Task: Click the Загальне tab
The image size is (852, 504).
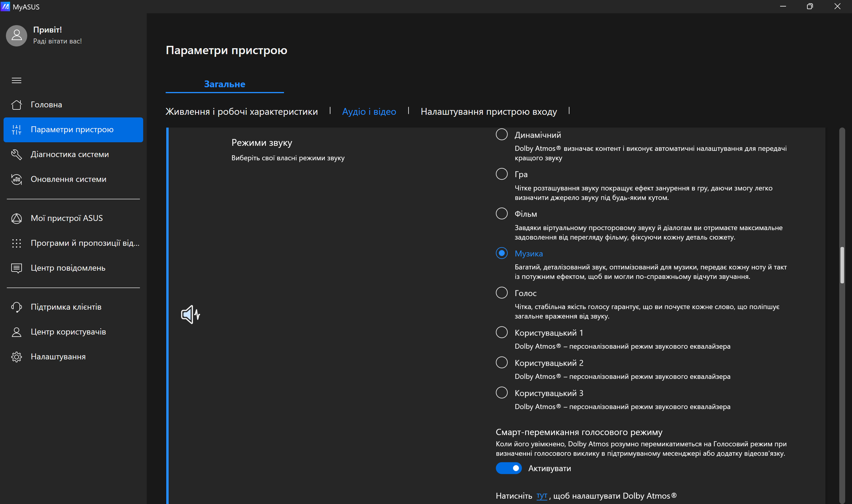Action: pyautogui.click(x=225, y=84)
